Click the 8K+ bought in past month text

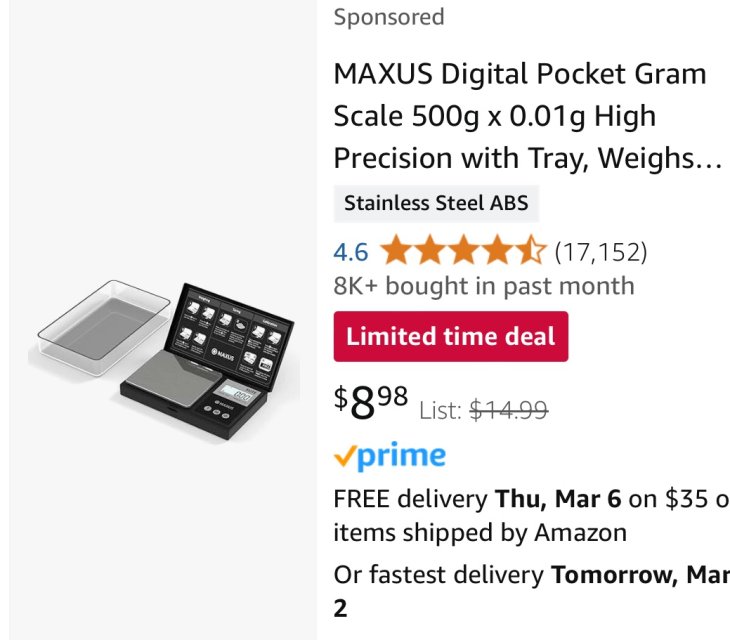[484, 285]
